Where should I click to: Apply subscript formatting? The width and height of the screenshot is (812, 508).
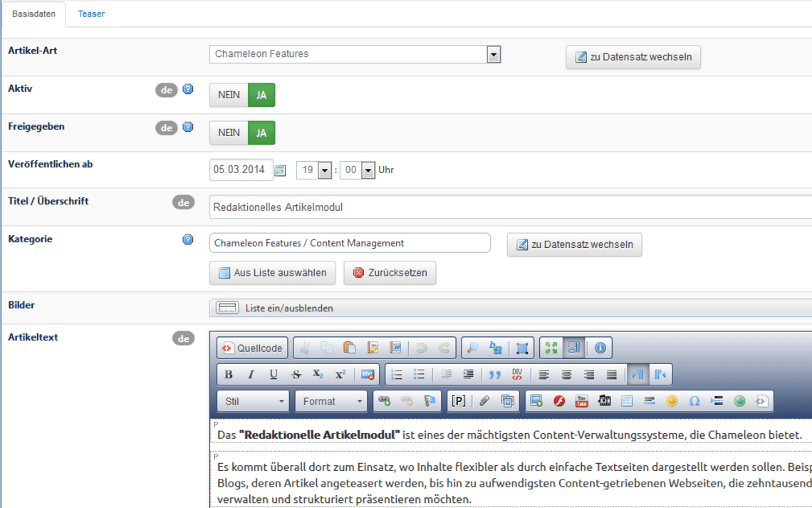pyautogui.click(x=318, y=374)
